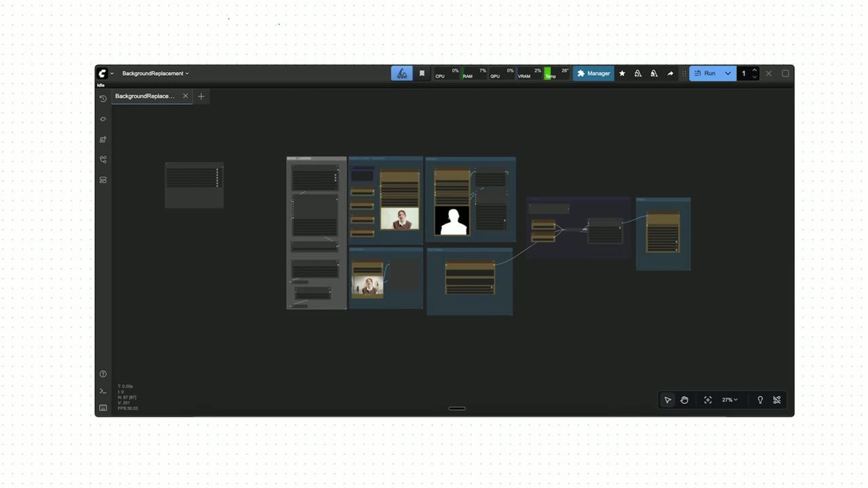Screen dimensions: 868x488
Task: Select the BackgroundReplace... workflow tab
Action: click(x=144, y=96)
